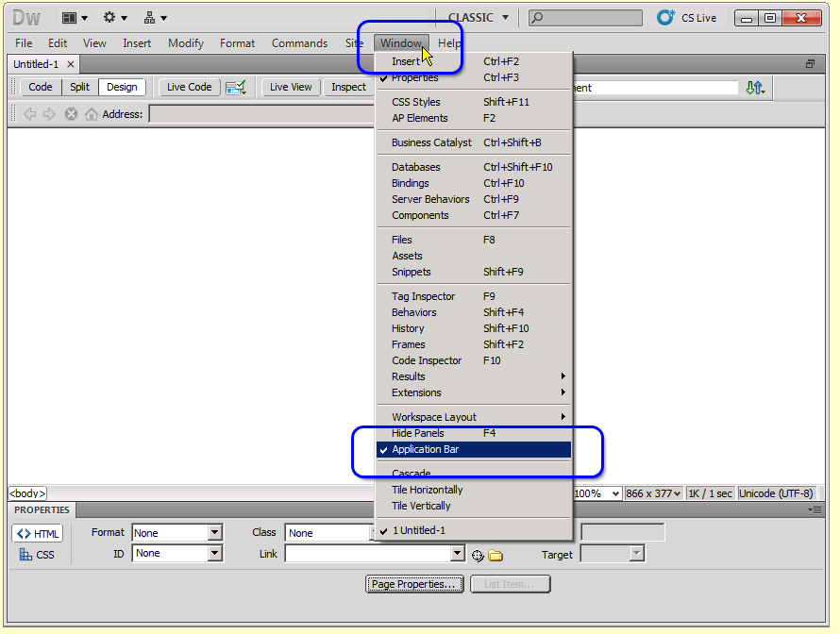Select 1 Untitled-1 in Window menu
The height and width of the screenshot is (634, 840).
tap(474, 530)
